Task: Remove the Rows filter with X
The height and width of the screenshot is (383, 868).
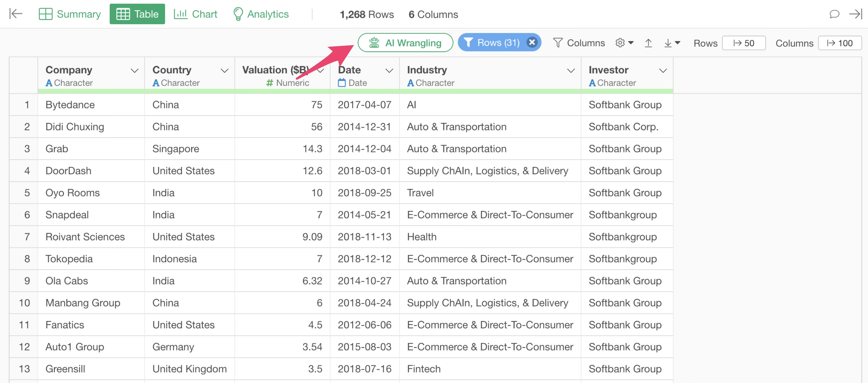Action: pyautogui.click(x=532, y=43)
